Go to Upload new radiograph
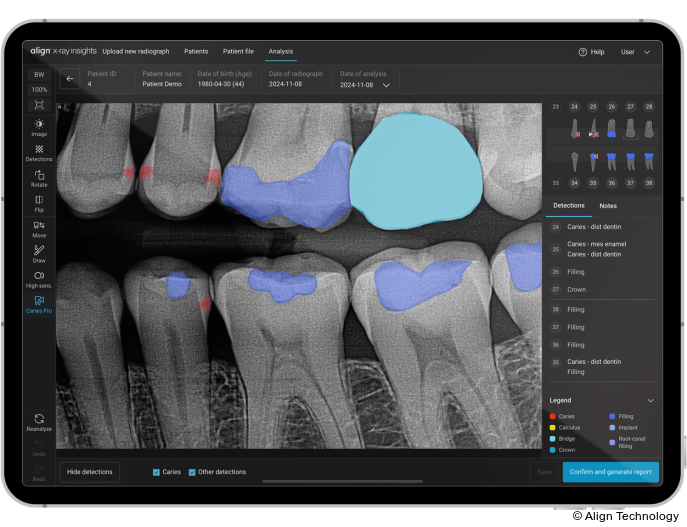The width and height of the screenshot is (687, 527). point(136,51)
